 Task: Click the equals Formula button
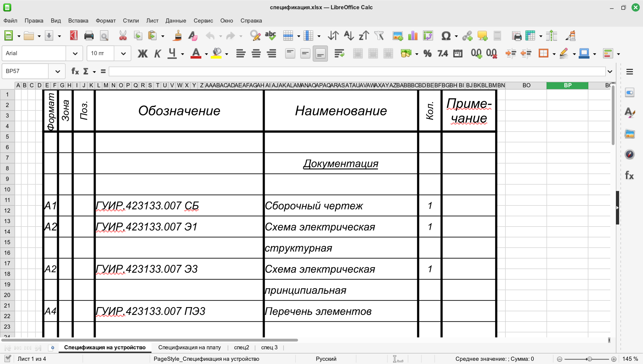tap(103, 71)
